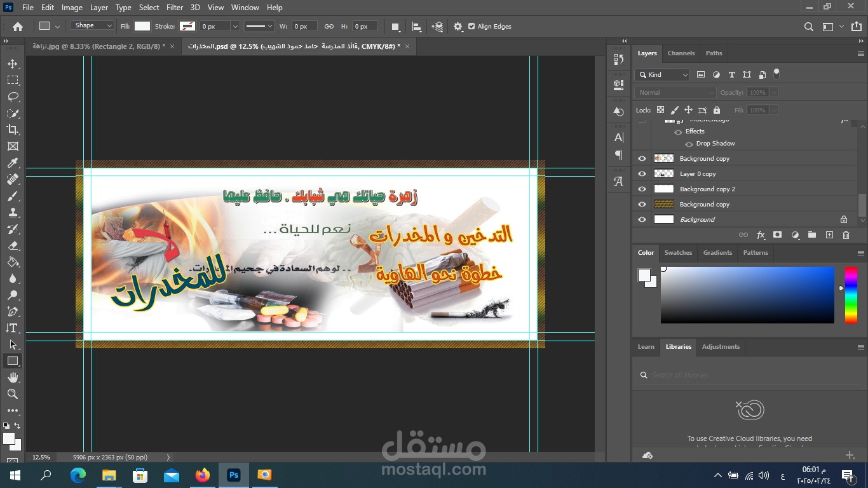The height and width of the screenshot is (488, 868).
Task: Select the Horizontal Type tool
Action: coord(13,328)
